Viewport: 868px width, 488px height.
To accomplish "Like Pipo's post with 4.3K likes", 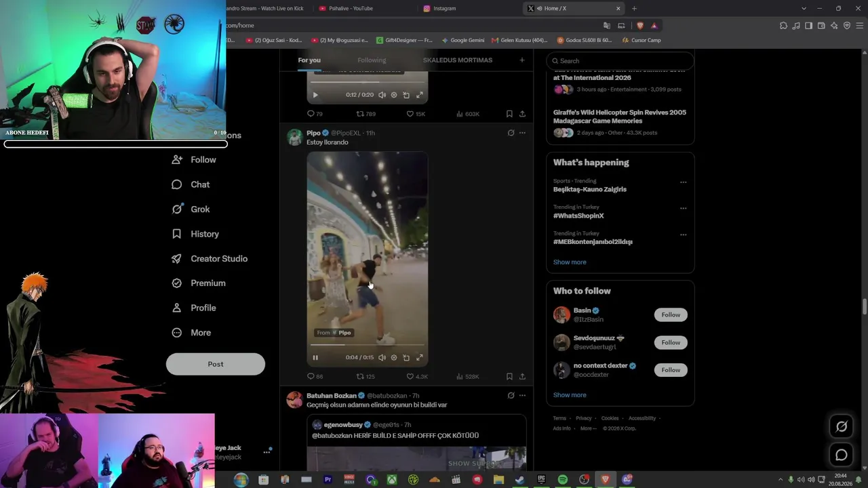I will pyautogui.click(x=417, y=376).
